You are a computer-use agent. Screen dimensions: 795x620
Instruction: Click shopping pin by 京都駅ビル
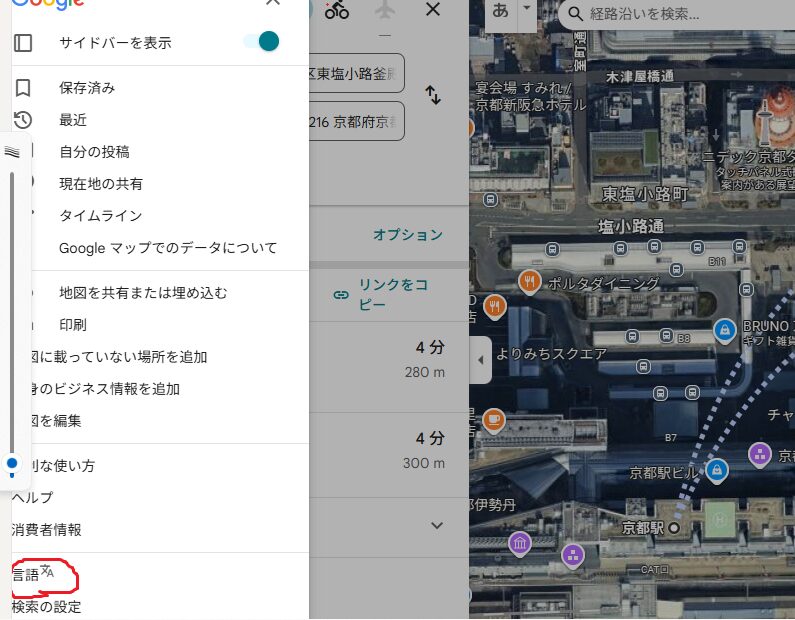717,470
